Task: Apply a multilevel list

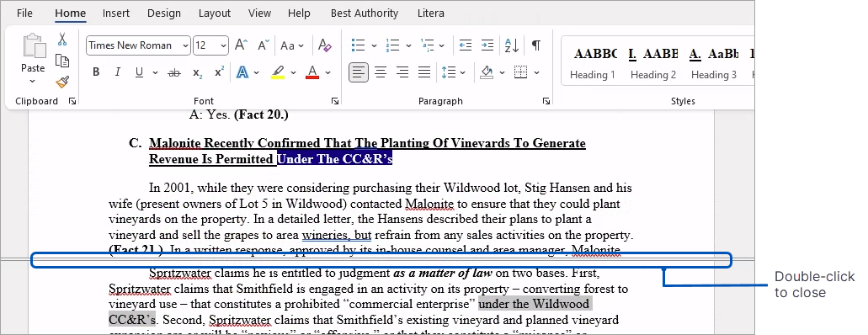Action: coord(428,45)
